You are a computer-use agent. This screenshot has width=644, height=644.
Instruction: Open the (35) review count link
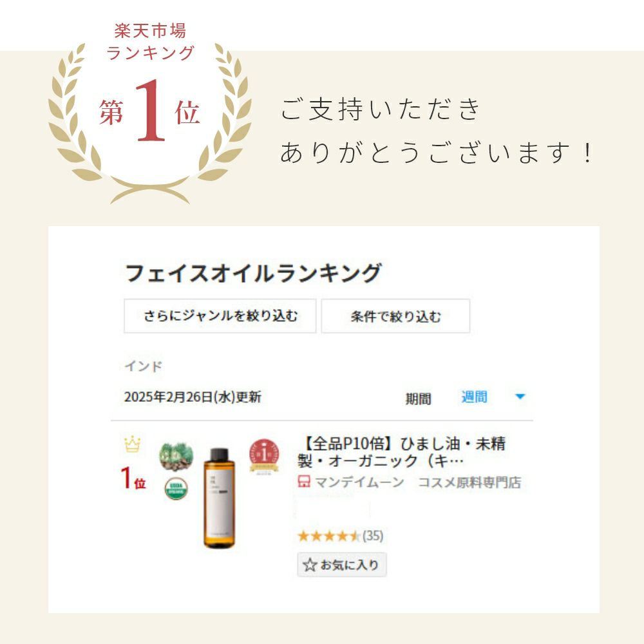(372, 536)
